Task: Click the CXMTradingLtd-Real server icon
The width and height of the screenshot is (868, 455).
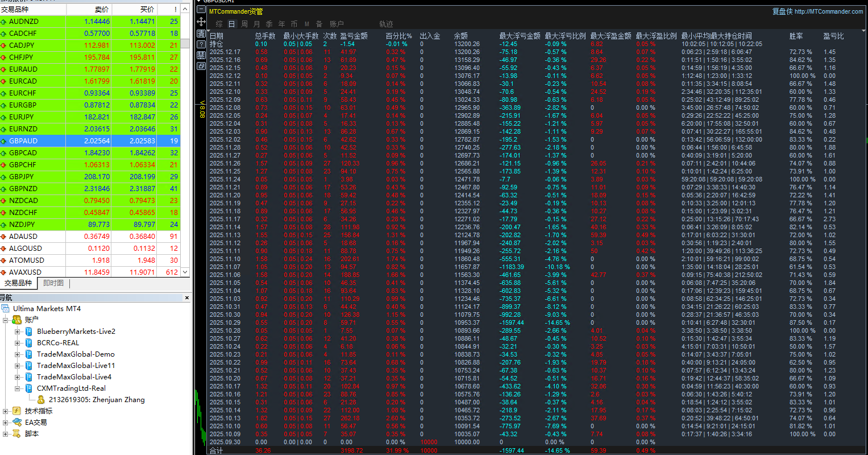Action: pos(29,388)
